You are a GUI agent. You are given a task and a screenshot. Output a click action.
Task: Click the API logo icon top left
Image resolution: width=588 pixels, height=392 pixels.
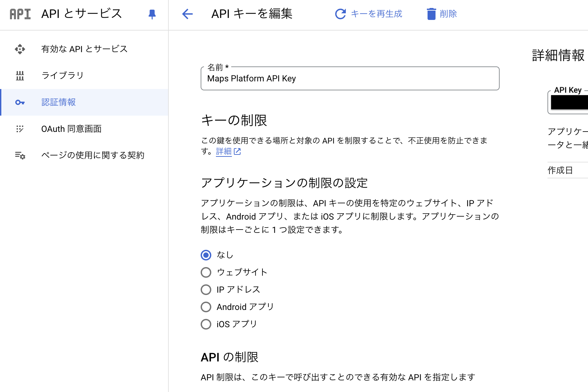(20, 14)
